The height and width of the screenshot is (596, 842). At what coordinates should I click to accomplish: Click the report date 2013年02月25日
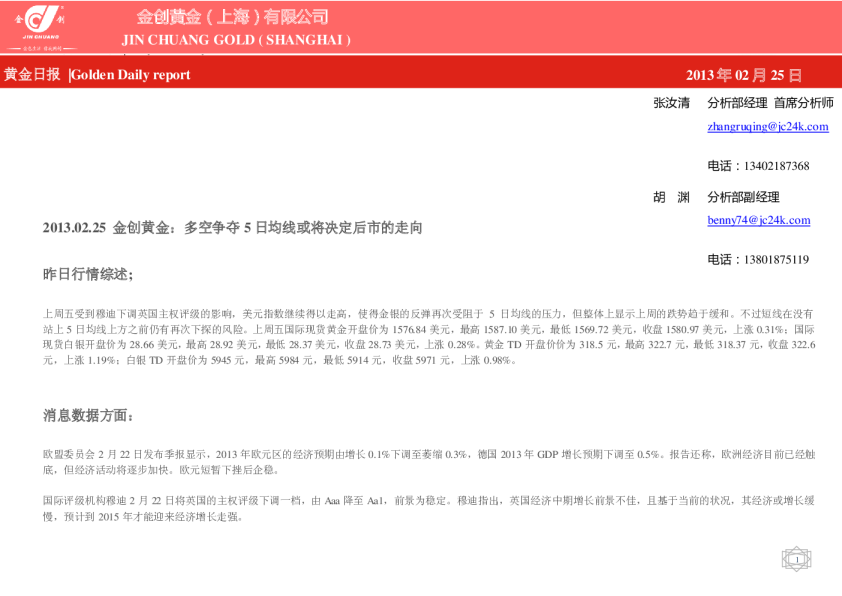click(744, 75)
